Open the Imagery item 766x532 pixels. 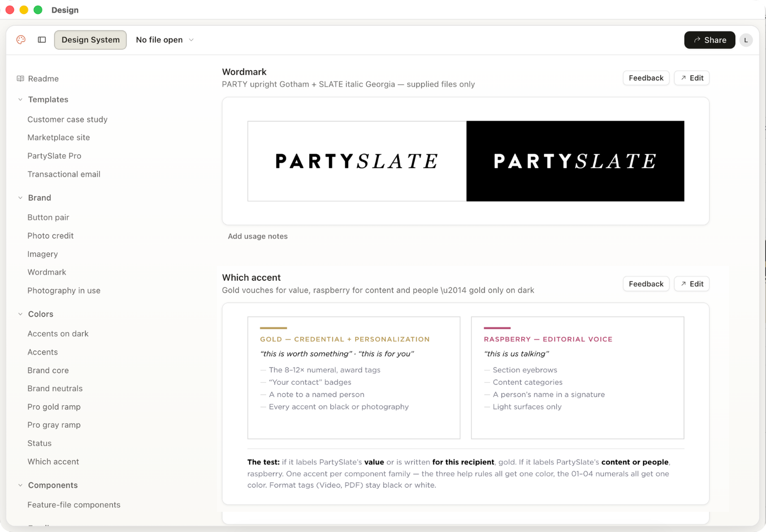tap(42, 254)
